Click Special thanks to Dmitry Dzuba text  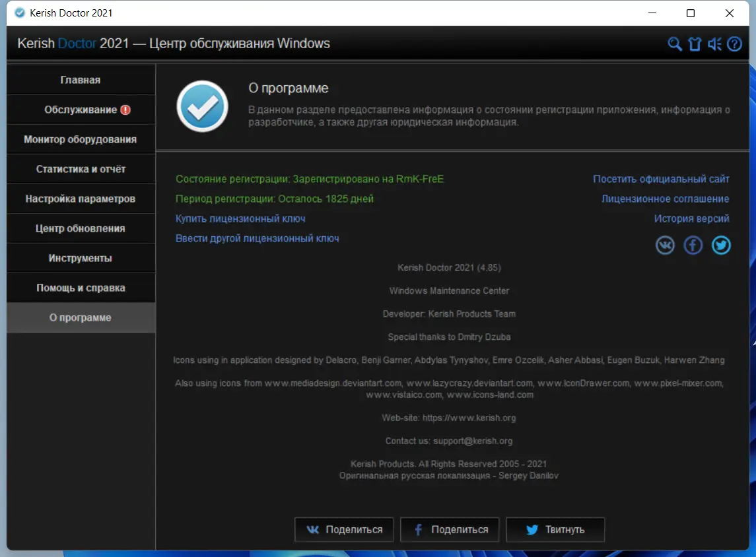pos(449,337)
